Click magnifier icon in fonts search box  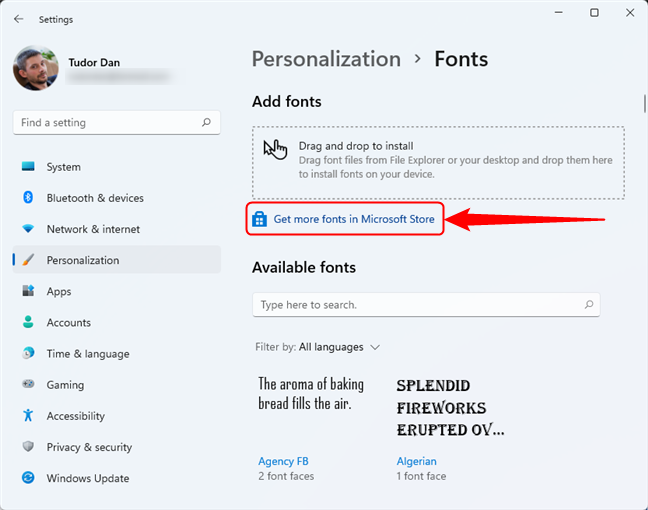click(x=589, y=305)
